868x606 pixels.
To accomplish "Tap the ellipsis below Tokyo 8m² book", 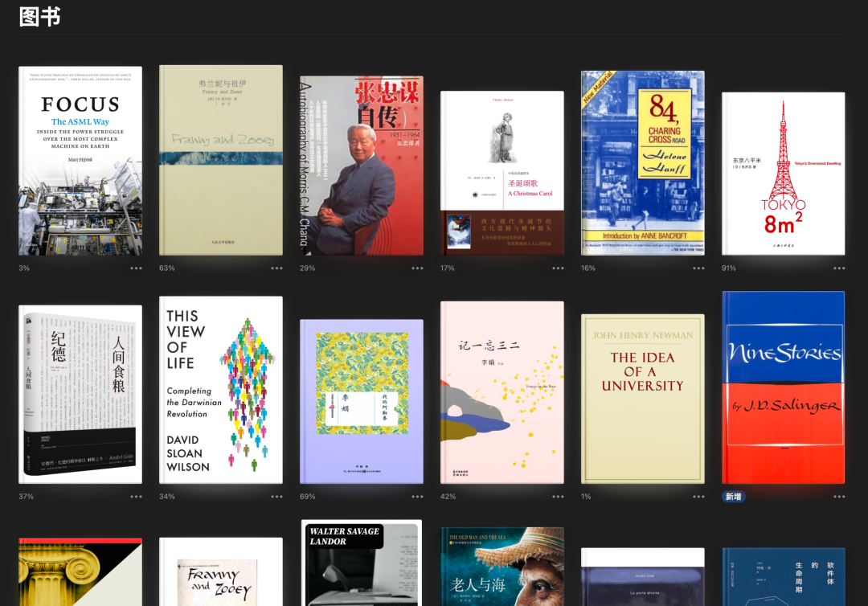I will click(839, 268).
